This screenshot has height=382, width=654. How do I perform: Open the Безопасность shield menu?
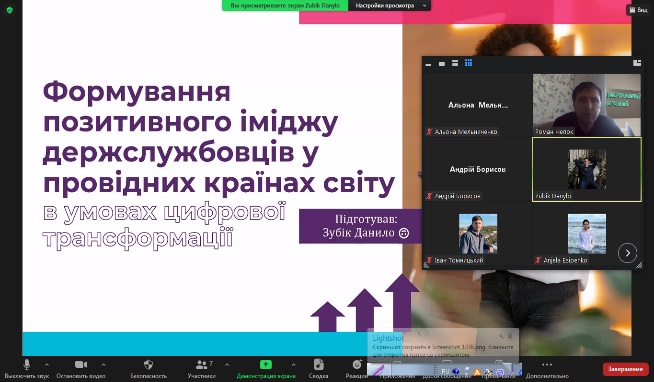(x=148, y=368)
